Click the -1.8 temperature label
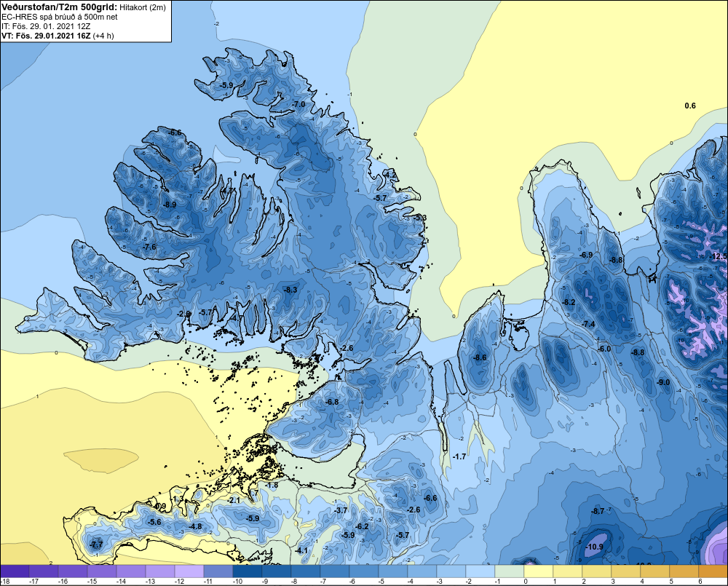The width and height of the screenshot is (728, 586). [x=272, y=486]
